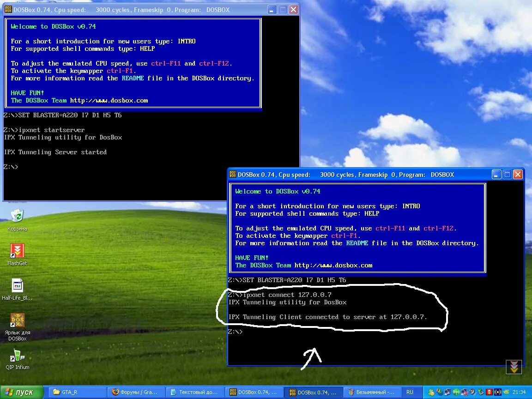Click the two-monitors network connection tray icon
The image size is (532, 399).
[447, 392]
